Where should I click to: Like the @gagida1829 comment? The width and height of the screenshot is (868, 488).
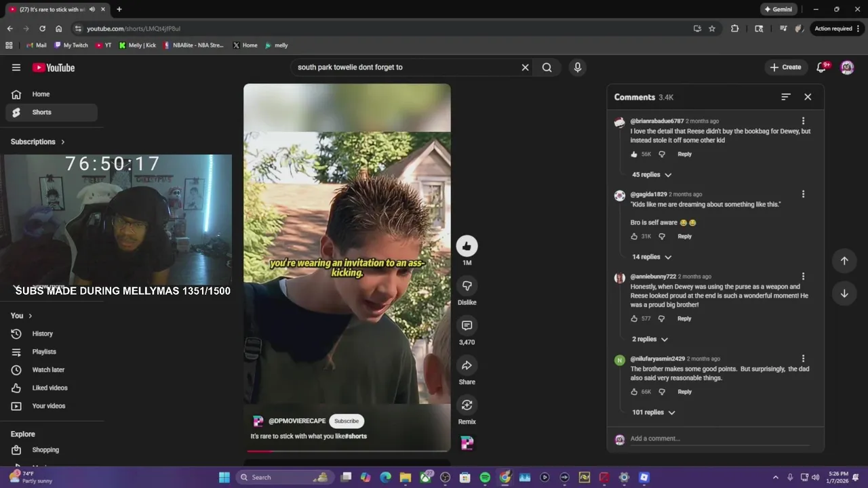[x=635, y=237]
